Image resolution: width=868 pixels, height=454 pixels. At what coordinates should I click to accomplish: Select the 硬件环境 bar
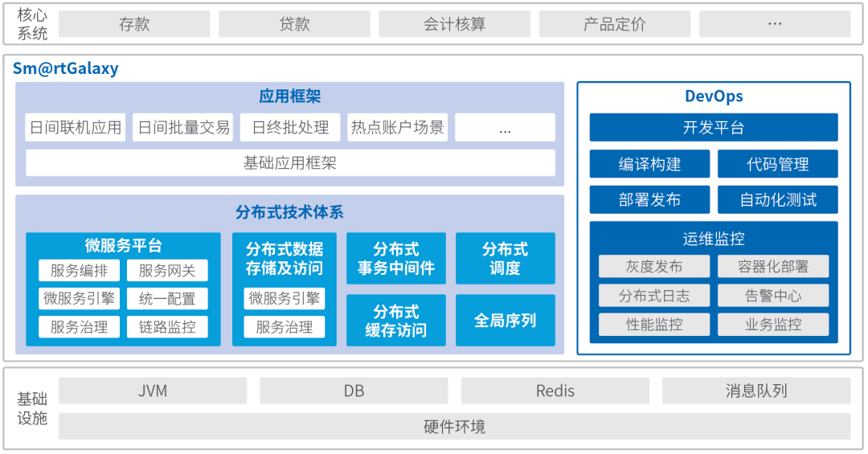[454, 427]
